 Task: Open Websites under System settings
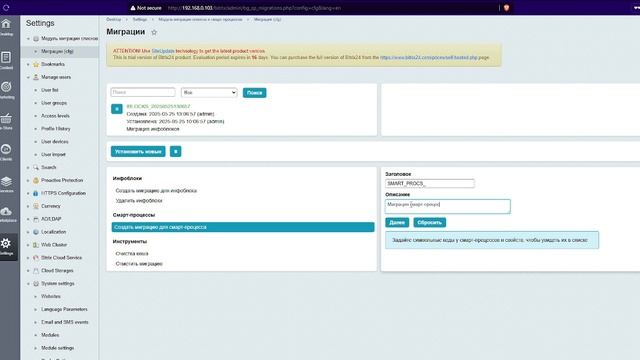pyautogui.click(x=51, y=296)
